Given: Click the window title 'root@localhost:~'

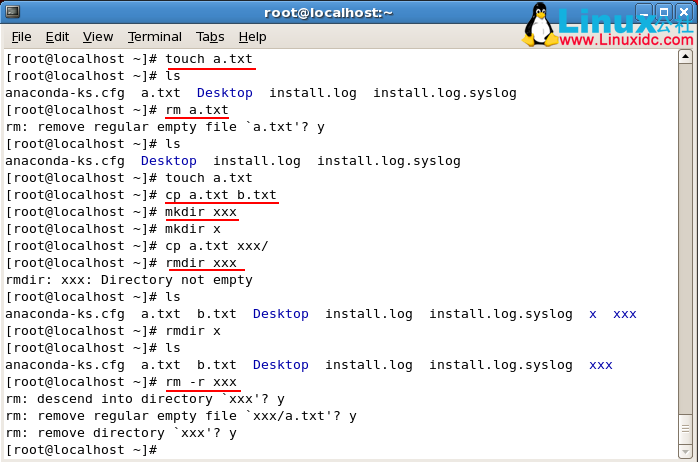Looking at the screenshot, I should pyautogui.click(x=329, y=12).
